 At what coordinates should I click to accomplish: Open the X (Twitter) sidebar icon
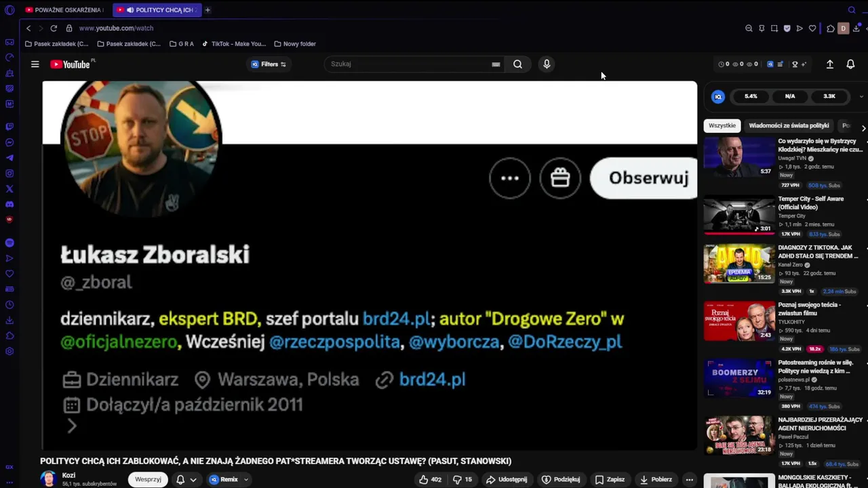9,189
